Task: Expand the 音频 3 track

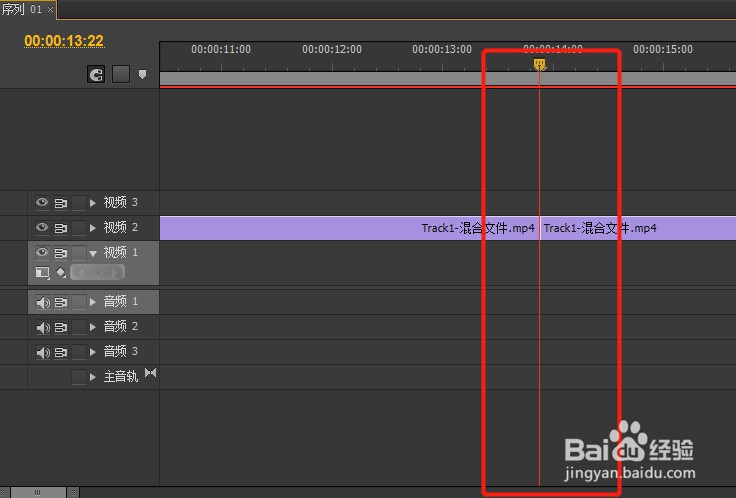Action: coord(92,352)
